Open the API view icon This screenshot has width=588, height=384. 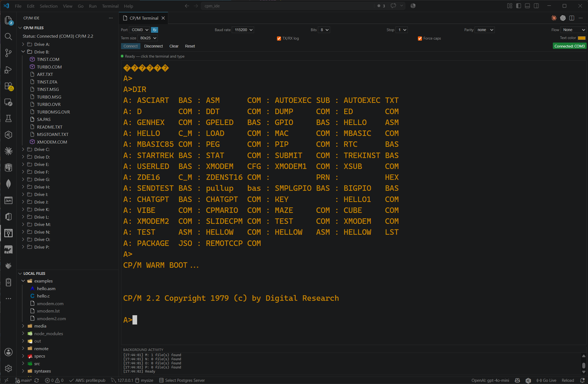tap(8, 201)
